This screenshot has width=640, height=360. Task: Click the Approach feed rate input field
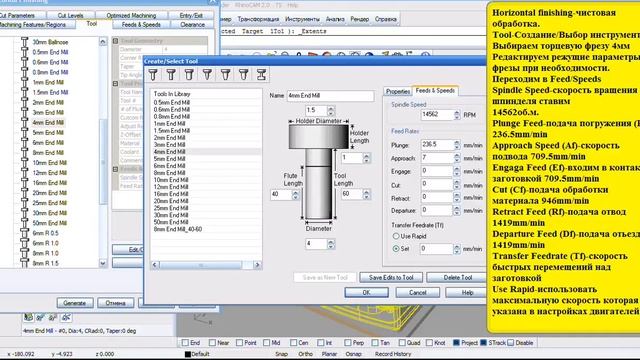click(437, 158)
